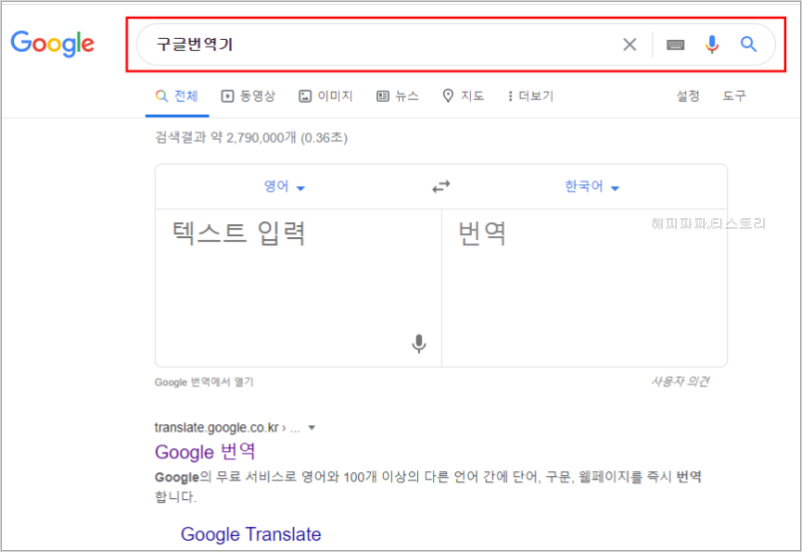Open 도구 search tools

pos(734,96)
